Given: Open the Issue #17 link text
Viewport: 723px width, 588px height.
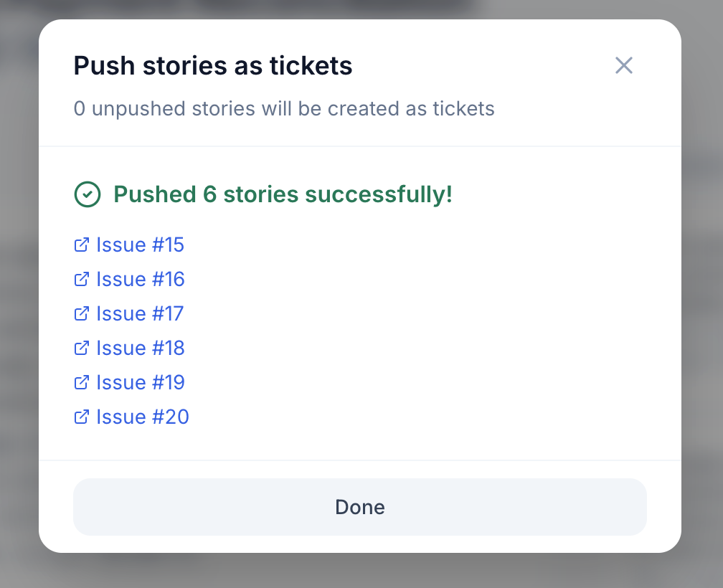Looking at the screenshot, I should click(141, 314).
